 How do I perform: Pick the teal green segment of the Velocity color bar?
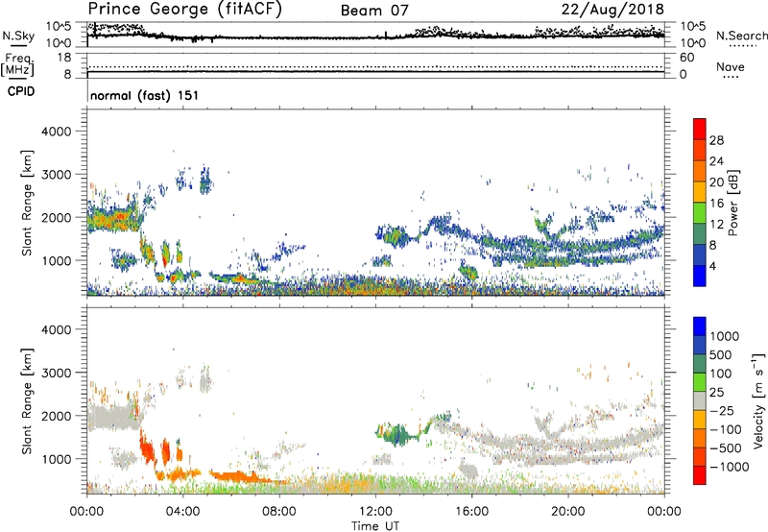[x=700, y=364]
